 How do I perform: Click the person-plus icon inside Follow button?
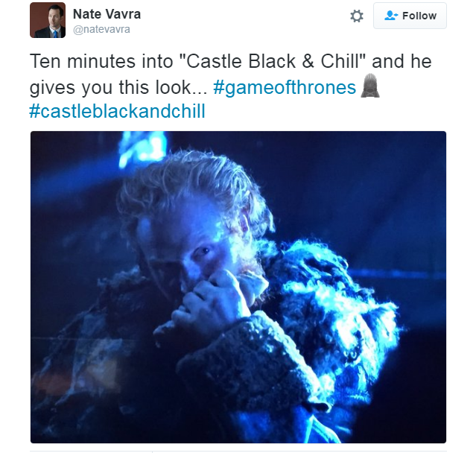(x=391, y=16)
